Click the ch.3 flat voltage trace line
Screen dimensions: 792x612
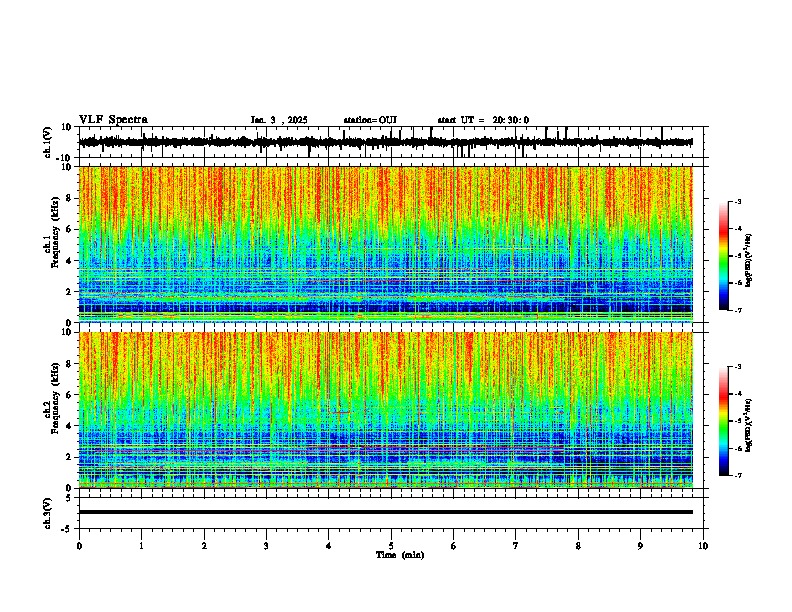(386, 512)
